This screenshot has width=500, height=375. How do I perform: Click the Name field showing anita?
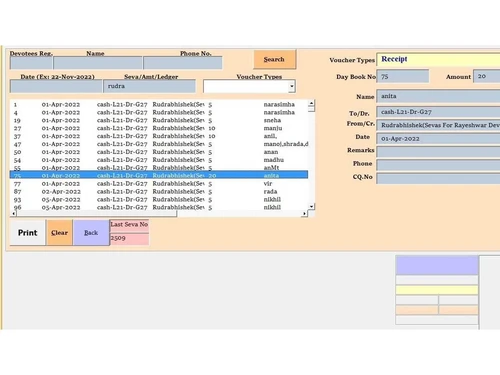tap(438, 96)
